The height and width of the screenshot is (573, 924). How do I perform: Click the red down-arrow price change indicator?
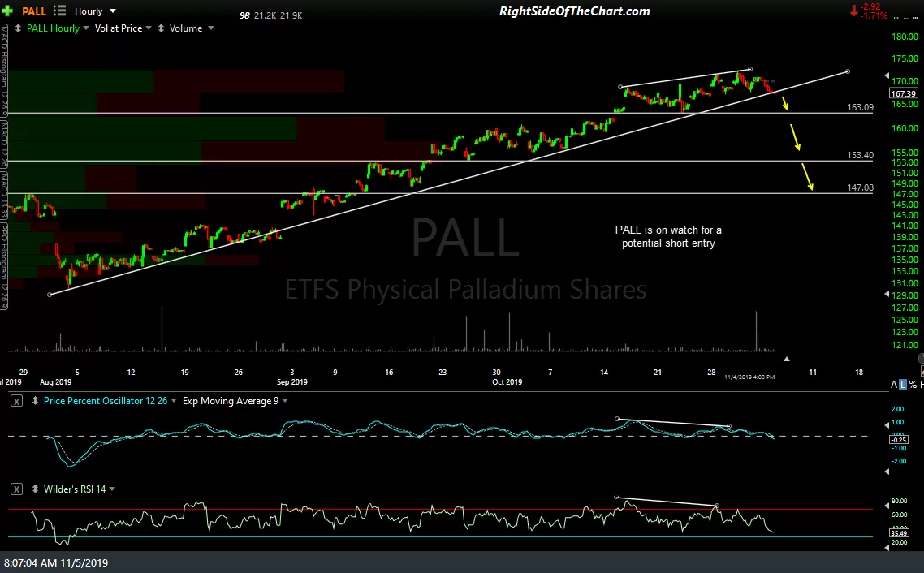coord(853,11)
